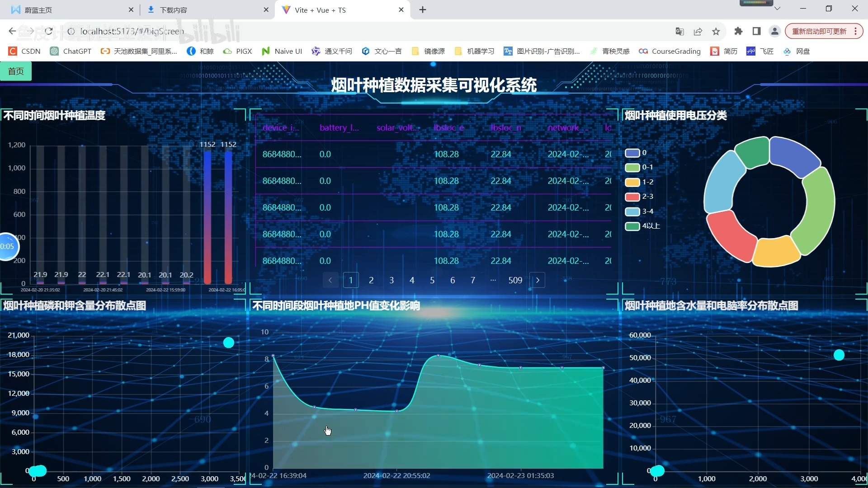Toggle the 2-3 legend entry

[639, 197]
